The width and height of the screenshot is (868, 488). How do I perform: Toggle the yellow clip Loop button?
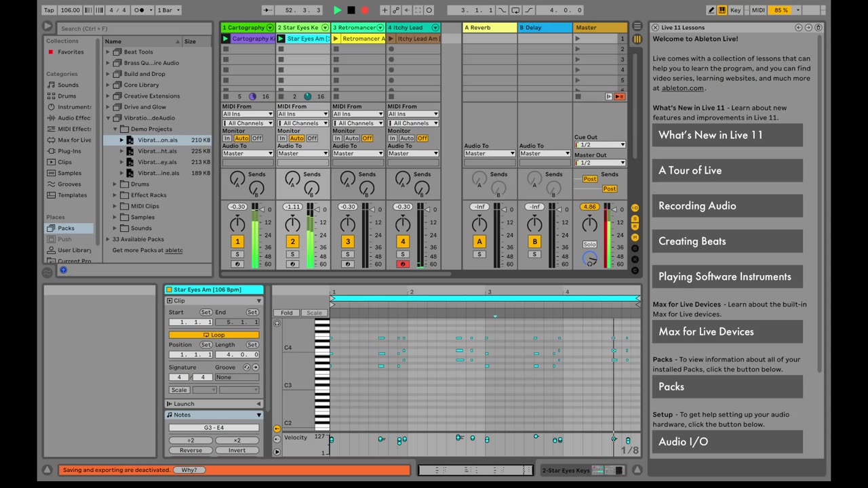coord(214,335)
